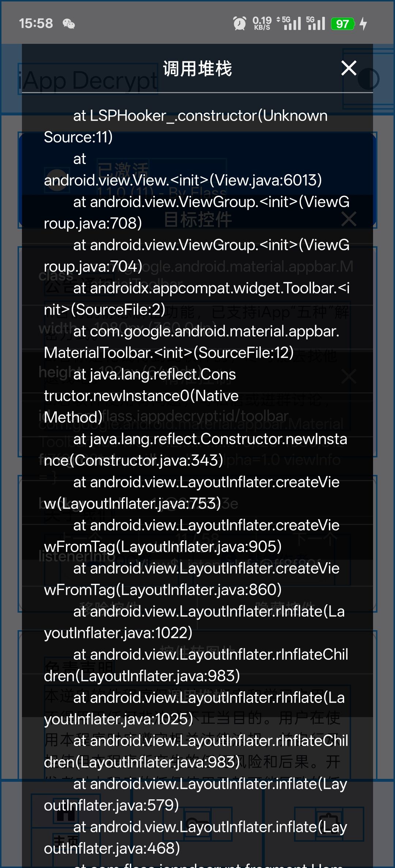
Task: Select the View.java:6013 stack frame
Action: coord(183,170)
